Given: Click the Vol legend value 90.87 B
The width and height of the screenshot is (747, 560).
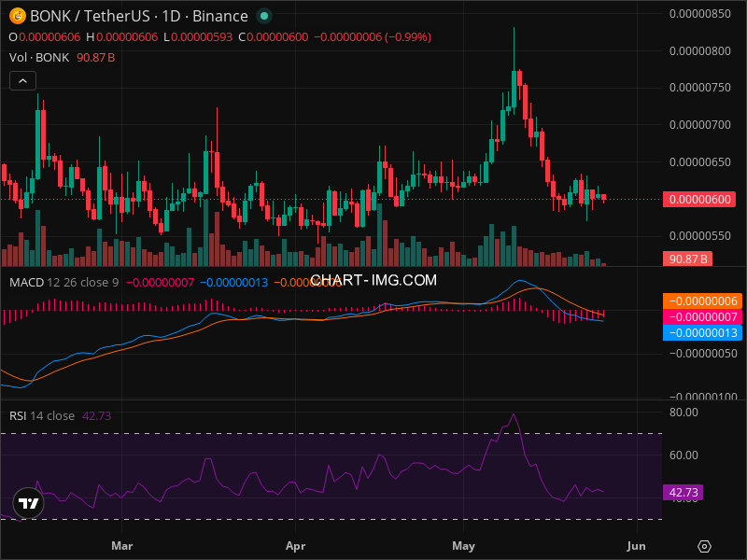Looking at the screenshot, I should pos(96,58).
